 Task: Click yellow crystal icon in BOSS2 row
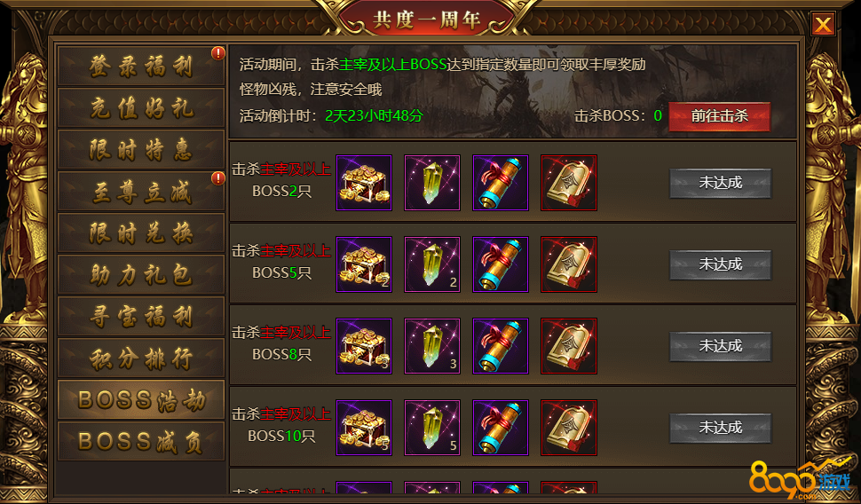coord(432,183)
